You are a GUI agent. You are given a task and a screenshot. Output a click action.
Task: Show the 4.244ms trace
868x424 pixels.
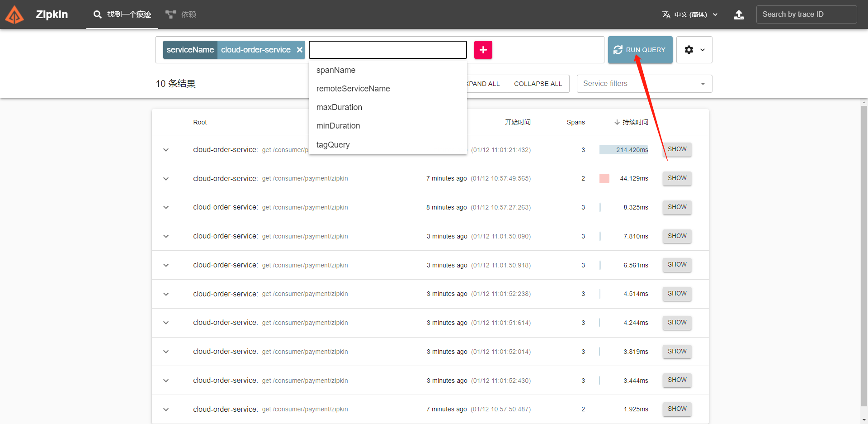tap(677, 323)
